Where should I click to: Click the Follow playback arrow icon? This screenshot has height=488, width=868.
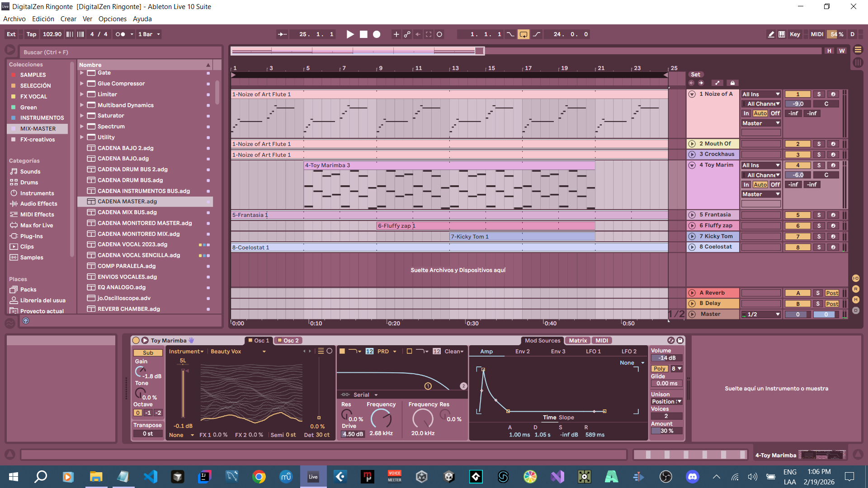click(x=282, y=34)
